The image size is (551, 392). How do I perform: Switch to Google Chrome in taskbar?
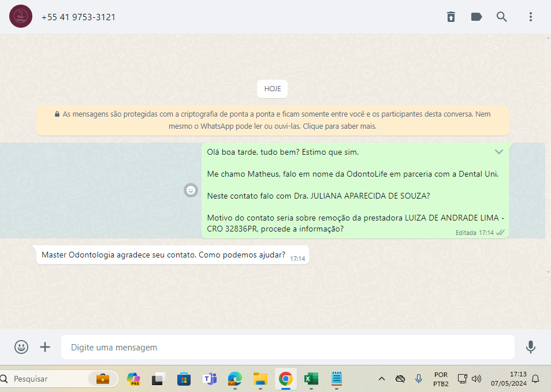[x=286, y=379]
